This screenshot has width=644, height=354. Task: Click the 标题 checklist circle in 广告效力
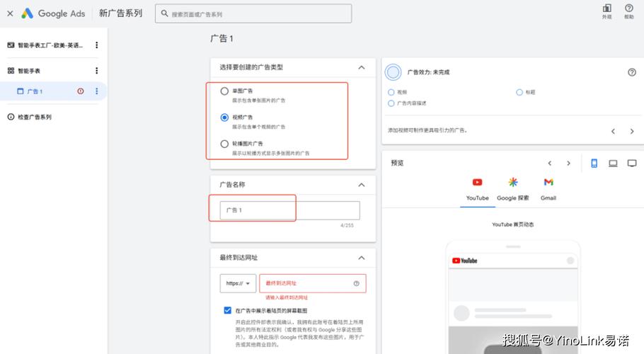tap(519, 92)
